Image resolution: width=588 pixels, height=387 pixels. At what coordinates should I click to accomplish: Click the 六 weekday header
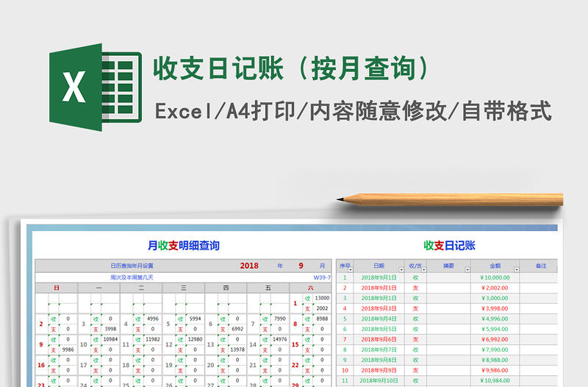310,288
